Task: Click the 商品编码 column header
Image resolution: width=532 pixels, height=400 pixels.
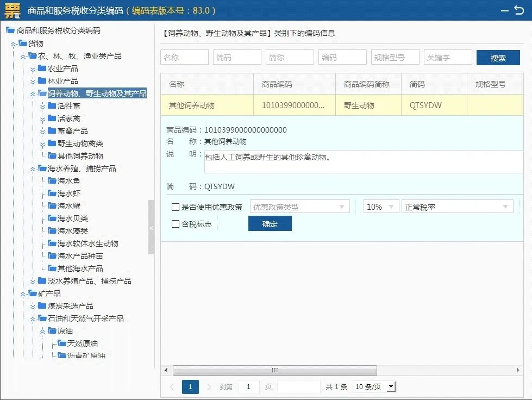Action: (295, 84)
